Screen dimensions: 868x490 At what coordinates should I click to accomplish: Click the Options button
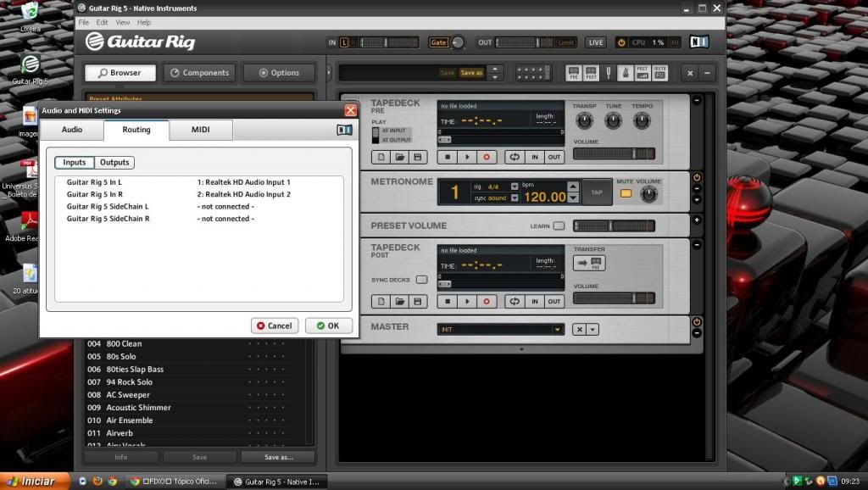279,73
